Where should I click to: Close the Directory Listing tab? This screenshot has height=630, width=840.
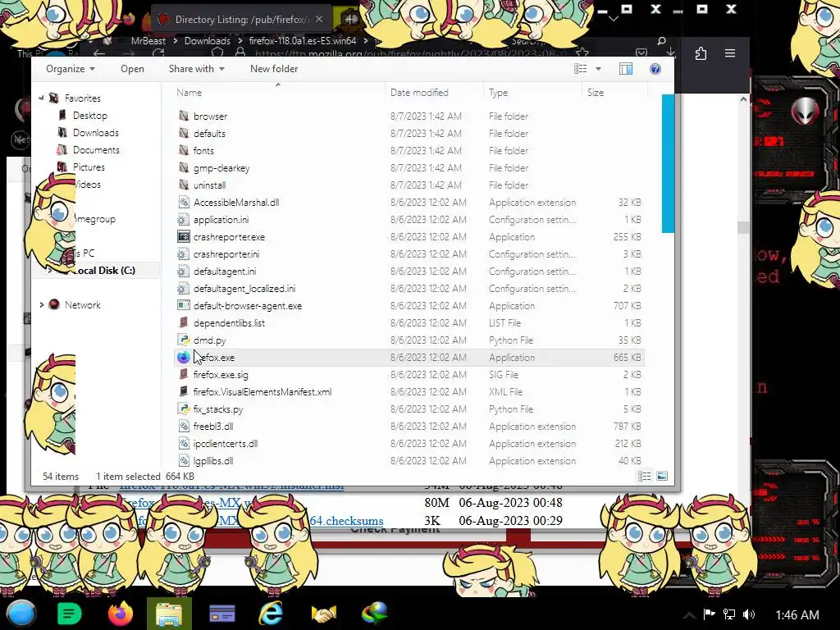pos(319,19)
